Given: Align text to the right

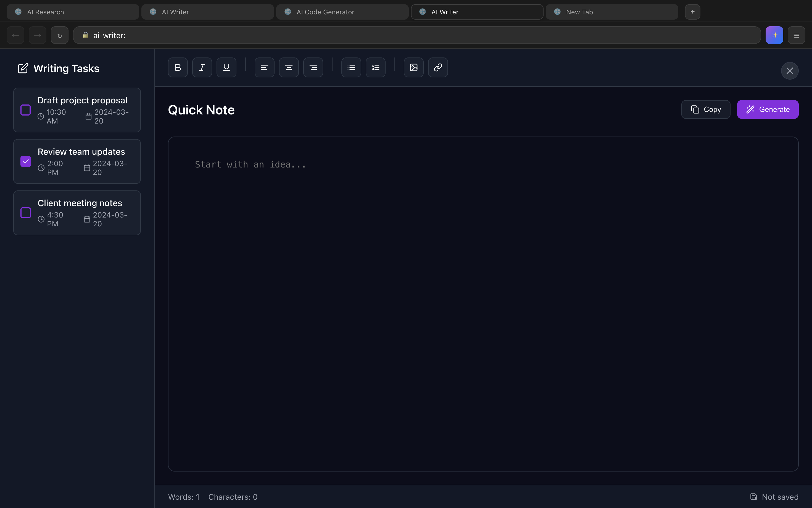Looking at the screenshot, I should [x=313, y=67].
